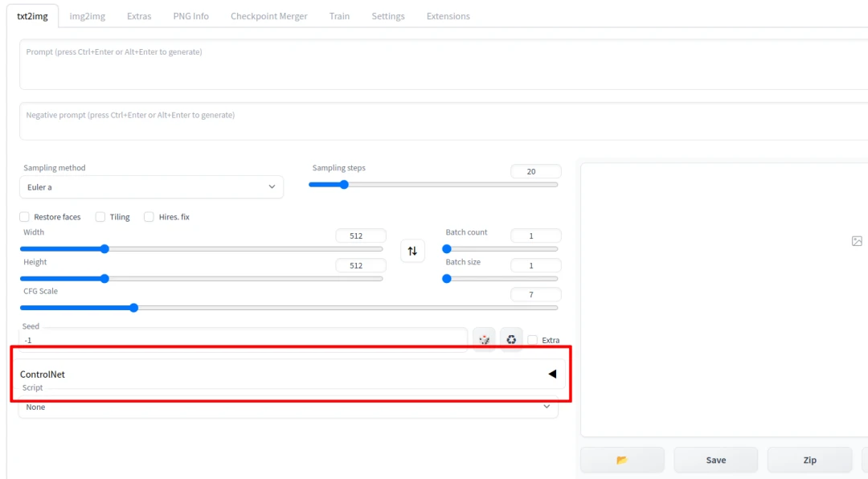Screen dimensions: 868x479
Task: Enable the Restore faces checkbox
Action: tap(25, 217)
